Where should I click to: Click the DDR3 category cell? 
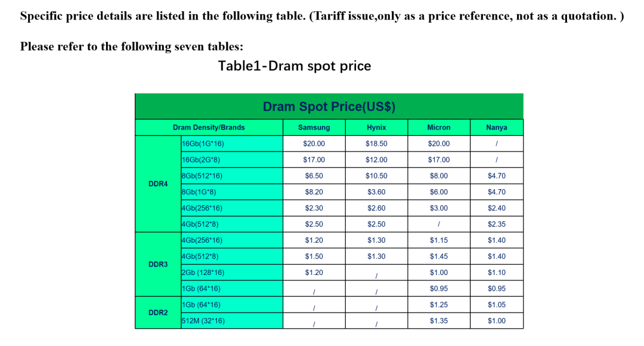point(158,264)
